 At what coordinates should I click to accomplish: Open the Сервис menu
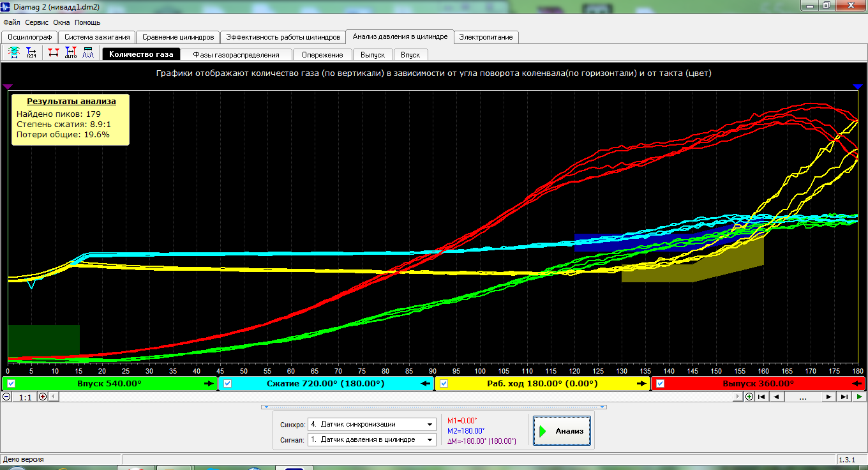coord(37,22)
